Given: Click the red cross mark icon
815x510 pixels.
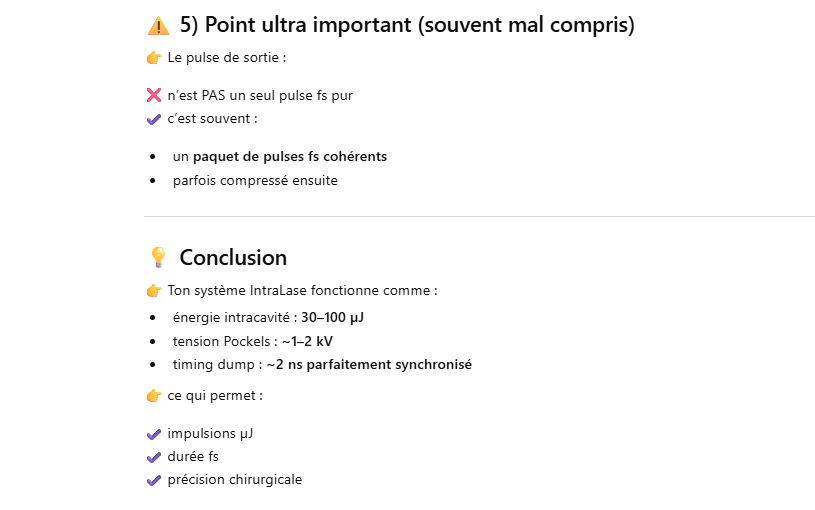Looking at the screenshot, I should pyautogui.click(x=154, y=96).
